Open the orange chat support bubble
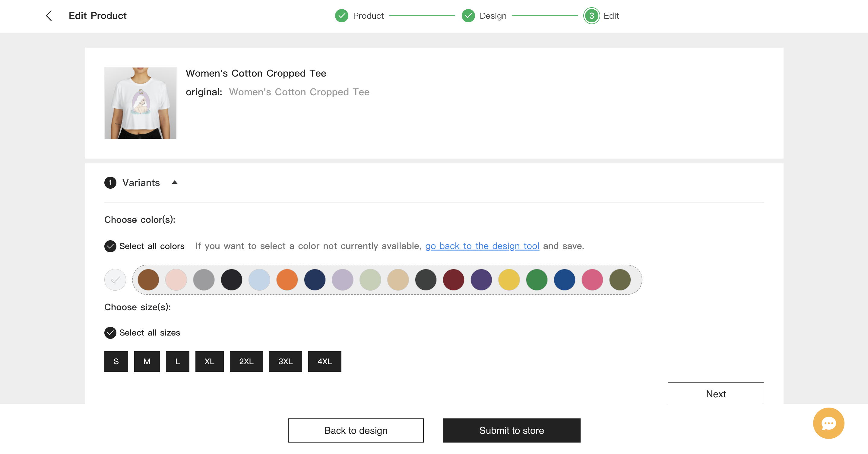 pyautogui.click(x=828, y=423)
